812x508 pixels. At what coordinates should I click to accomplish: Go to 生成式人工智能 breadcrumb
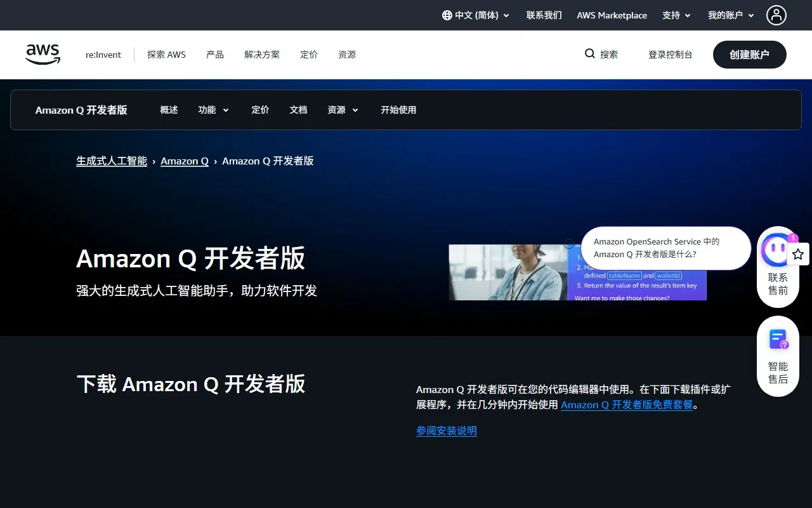coord(112,161)
